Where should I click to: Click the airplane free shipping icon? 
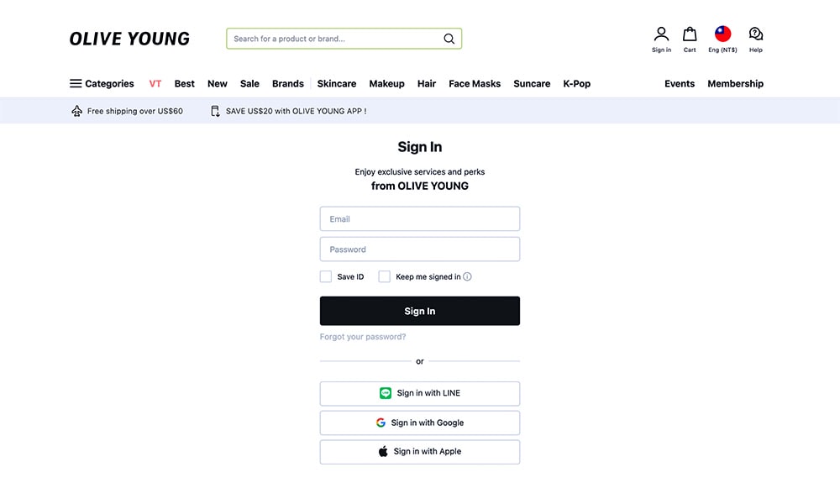[x=76, y=111]
